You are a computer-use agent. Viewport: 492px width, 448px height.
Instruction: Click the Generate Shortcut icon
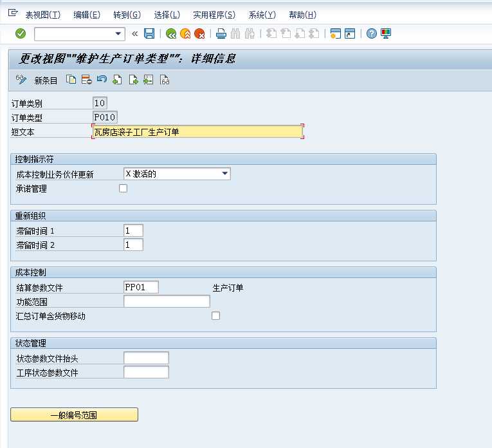pyautogui.click(x=350, y=33)
